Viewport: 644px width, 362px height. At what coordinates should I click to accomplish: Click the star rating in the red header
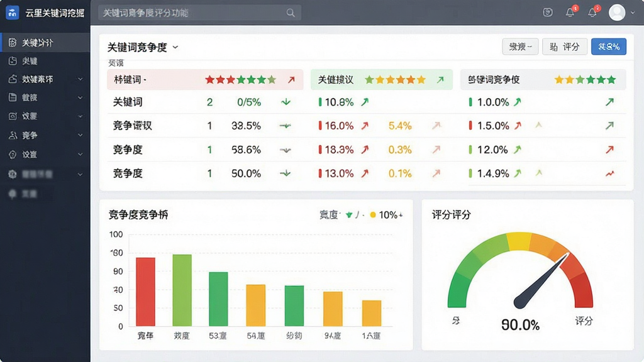pos(241,80)
